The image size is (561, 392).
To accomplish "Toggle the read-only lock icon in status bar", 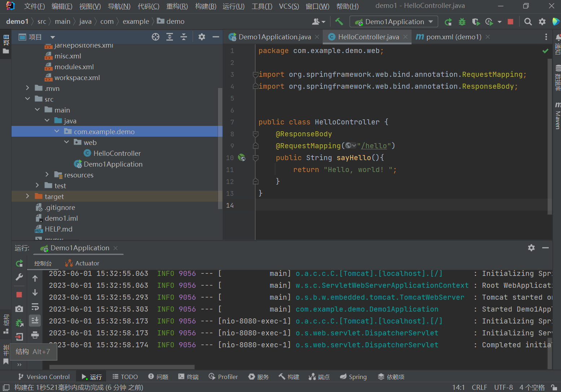I will [554, 387].
